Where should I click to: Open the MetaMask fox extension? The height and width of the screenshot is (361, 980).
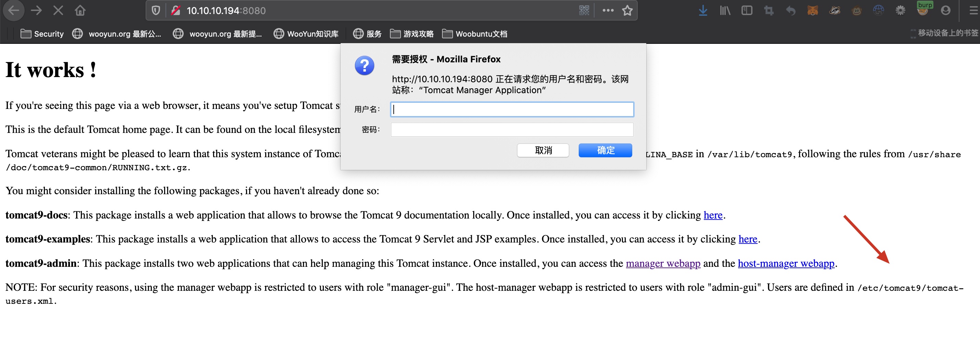(812, 11)
